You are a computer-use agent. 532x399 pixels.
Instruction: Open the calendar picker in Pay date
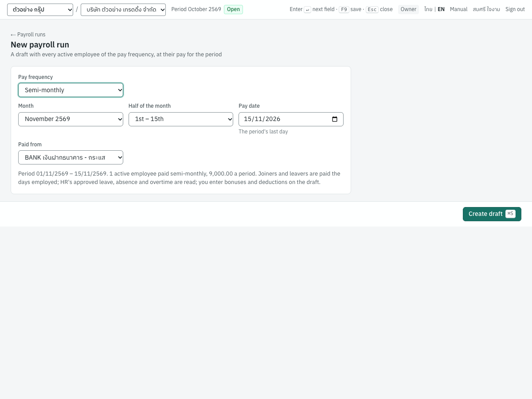pyautogui.click(x=335, y=119)
